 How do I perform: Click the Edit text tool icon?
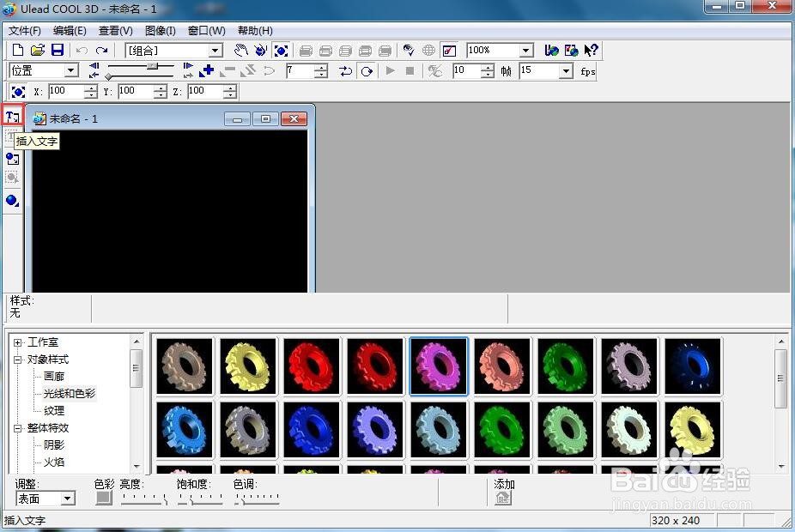12,136
